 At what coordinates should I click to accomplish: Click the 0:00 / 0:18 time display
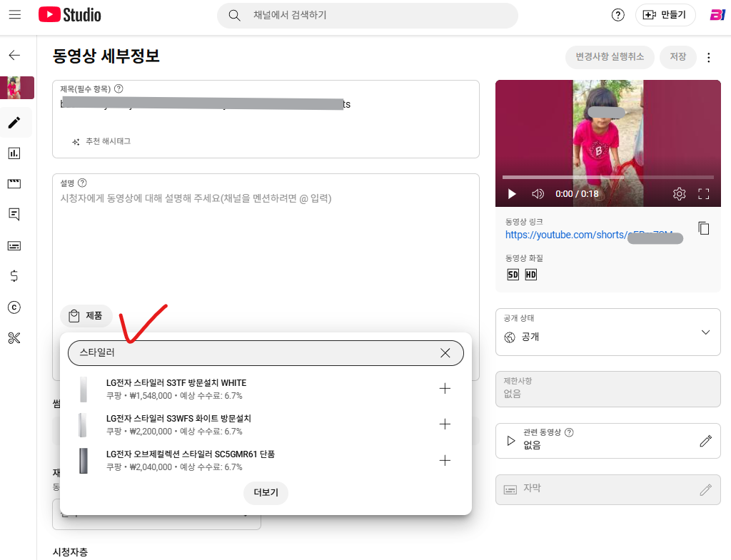click(577, 194)
